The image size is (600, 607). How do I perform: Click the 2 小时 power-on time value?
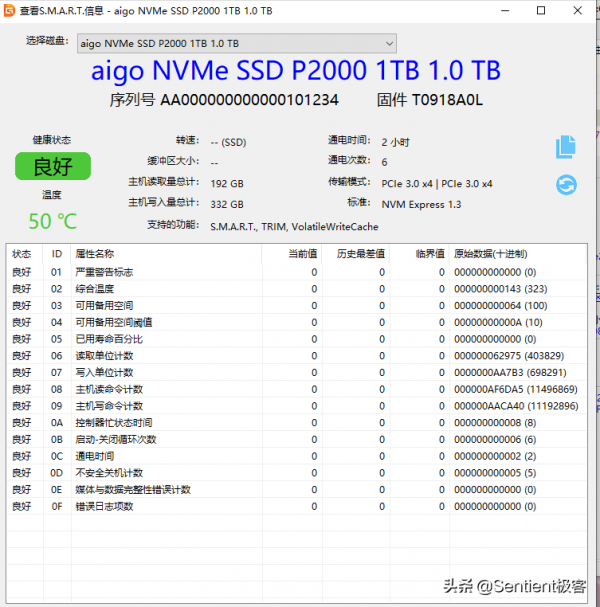(395, 142)
